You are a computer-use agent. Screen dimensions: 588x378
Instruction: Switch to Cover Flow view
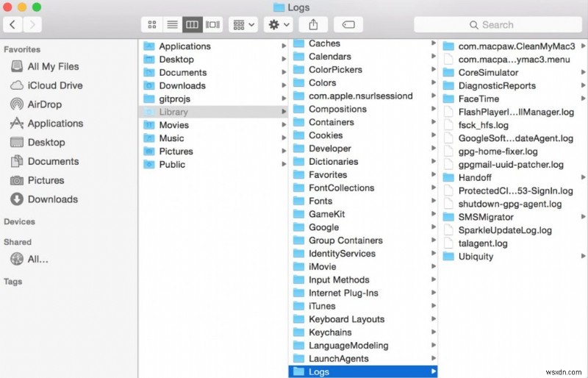pyautogui.click(x=212, y=25)
